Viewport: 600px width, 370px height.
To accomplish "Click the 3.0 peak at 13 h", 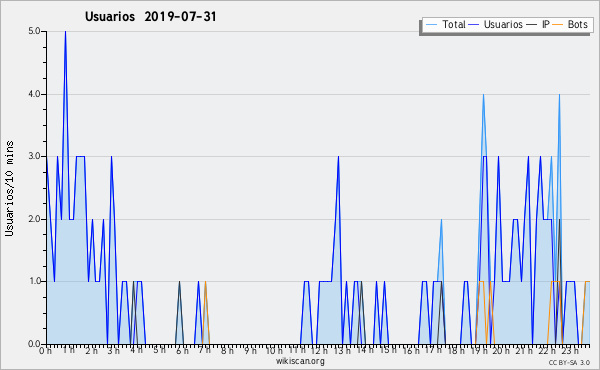I will coord(338,157).
